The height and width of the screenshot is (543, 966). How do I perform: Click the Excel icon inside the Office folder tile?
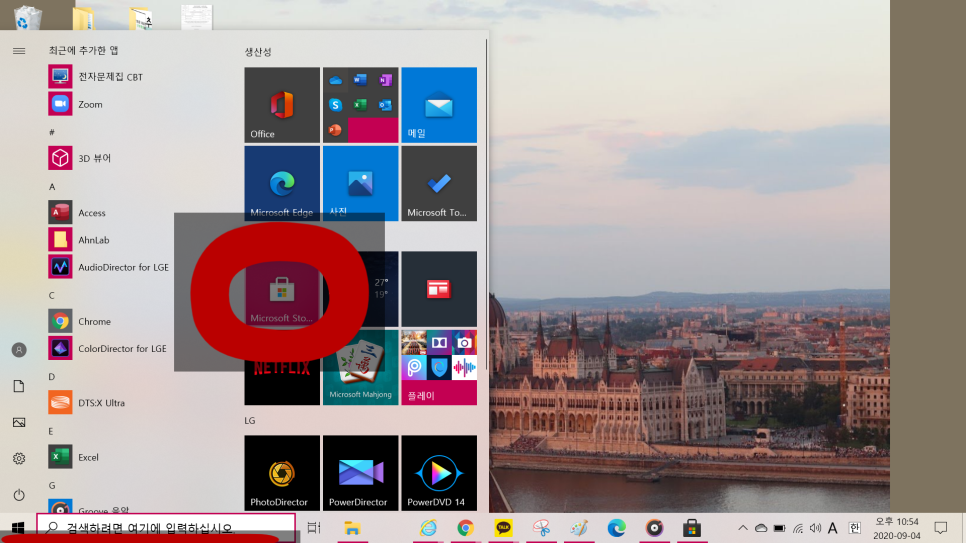[360, 105]
